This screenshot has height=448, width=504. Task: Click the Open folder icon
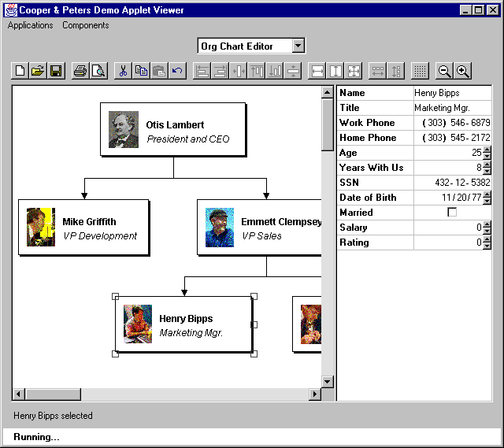pos(38,71)
